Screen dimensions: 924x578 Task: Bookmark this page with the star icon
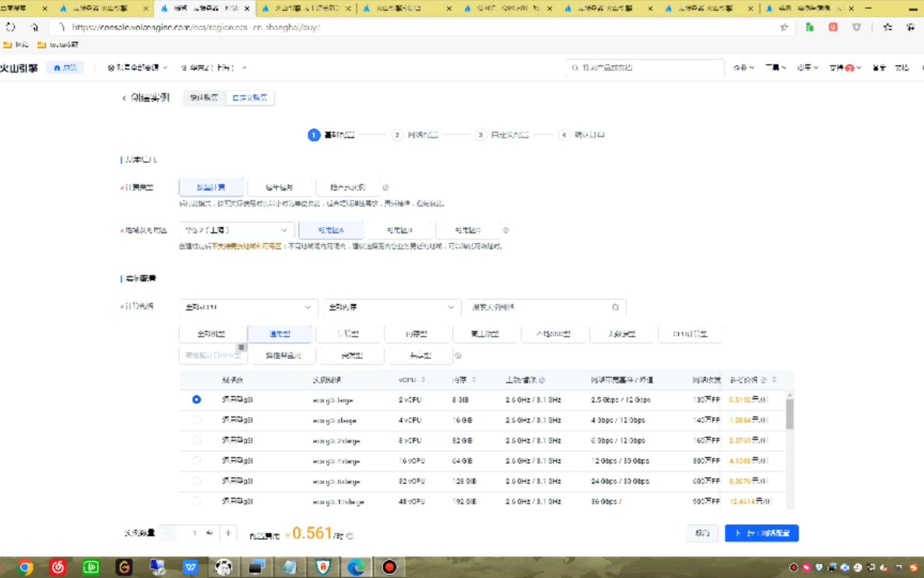coord(784,27)
